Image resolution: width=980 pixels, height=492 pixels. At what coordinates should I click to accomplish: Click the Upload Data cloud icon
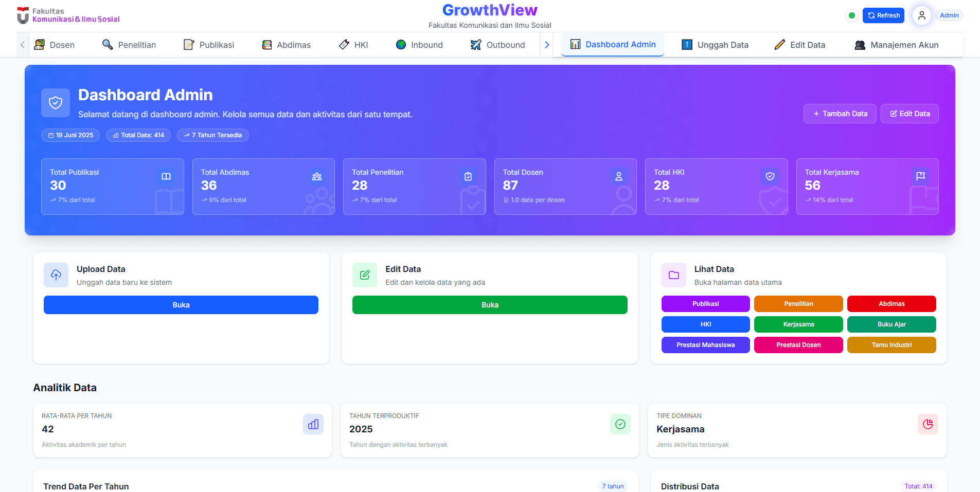56,275
